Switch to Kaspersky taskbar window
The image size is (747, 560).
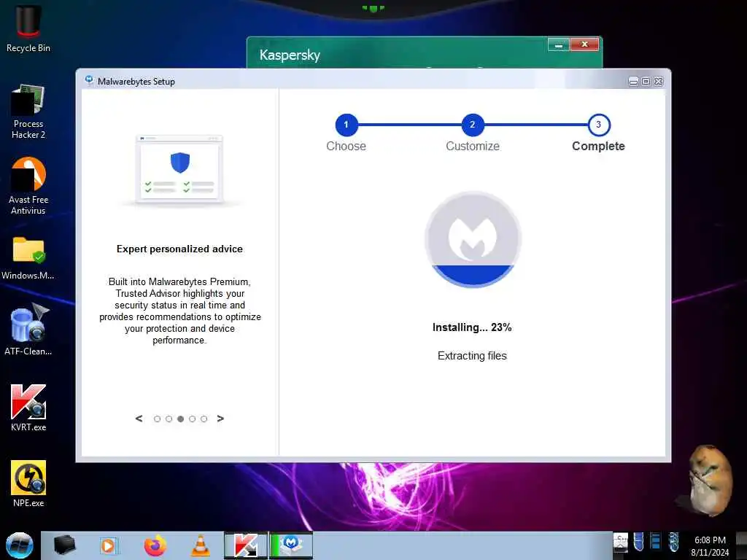pyautogui.click(x=246, y=545)
